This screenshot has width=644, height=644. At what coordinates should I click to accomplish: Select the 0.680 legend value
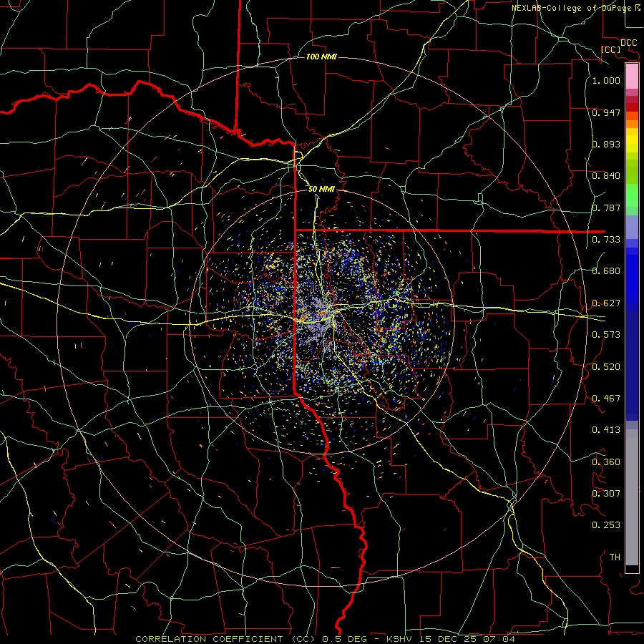pos(606,271)
